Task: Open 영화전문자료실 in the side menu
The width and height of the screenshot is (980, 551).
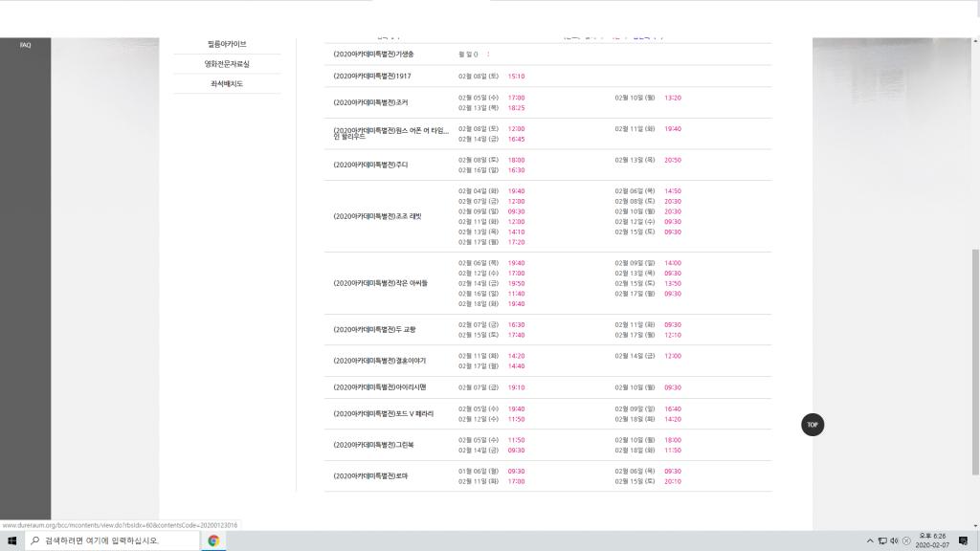Action: tap(227, 64)
